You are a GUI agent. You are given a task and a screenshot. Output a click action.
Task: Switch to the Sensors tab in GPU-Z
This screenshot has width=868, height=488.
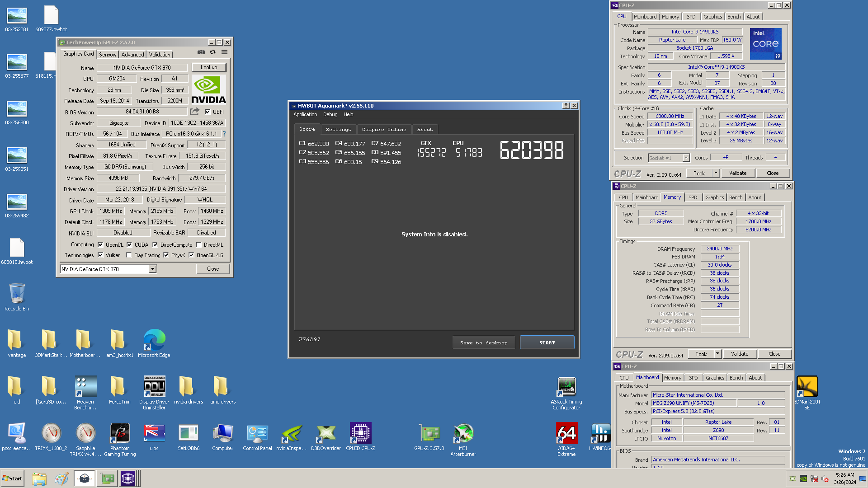pos(108,54)
